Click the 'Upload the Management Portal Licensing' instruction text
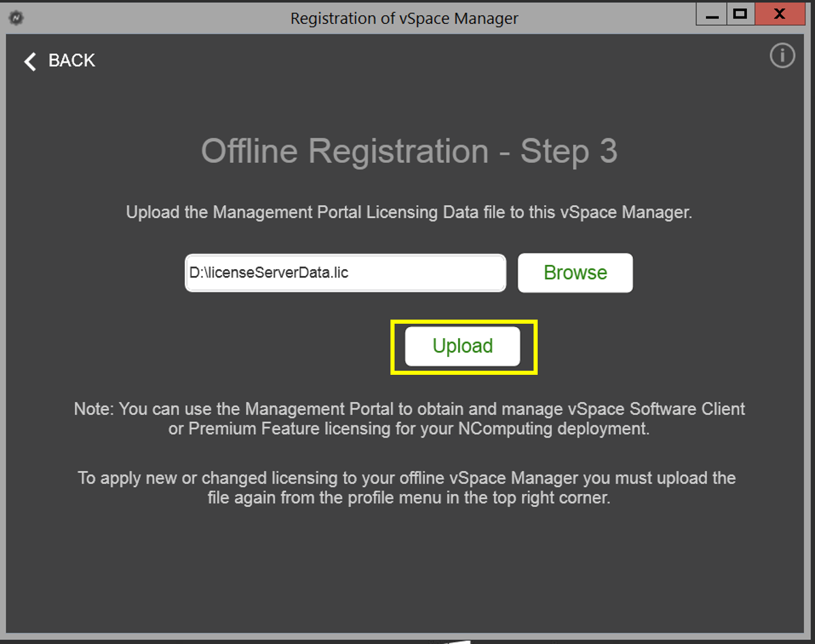 (409, 212)
